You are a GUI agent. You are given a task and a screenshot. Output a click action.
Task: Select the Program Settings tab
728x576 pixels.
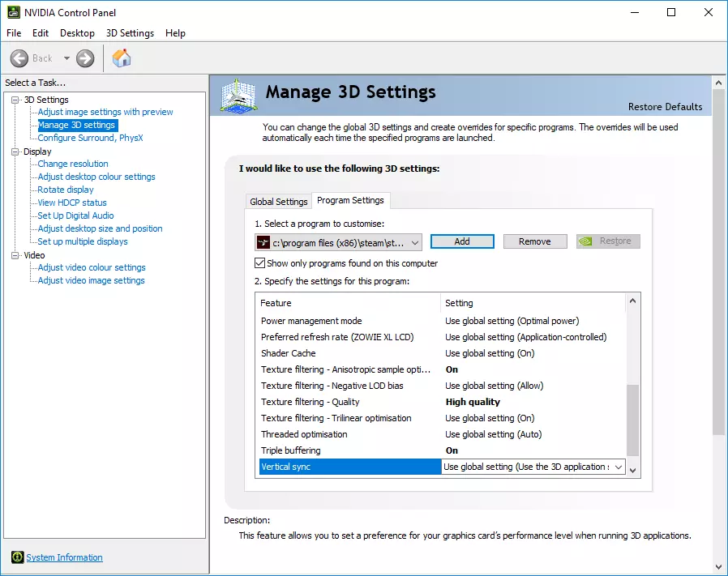click(x=350, y=201)
